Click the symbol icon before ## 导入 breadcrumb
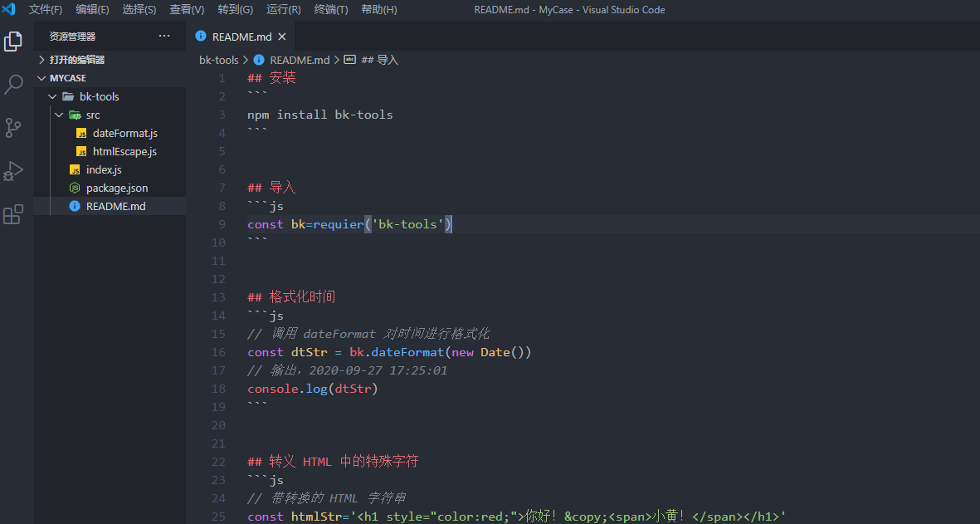Viewport: 980px width, 524px height. 350,60
